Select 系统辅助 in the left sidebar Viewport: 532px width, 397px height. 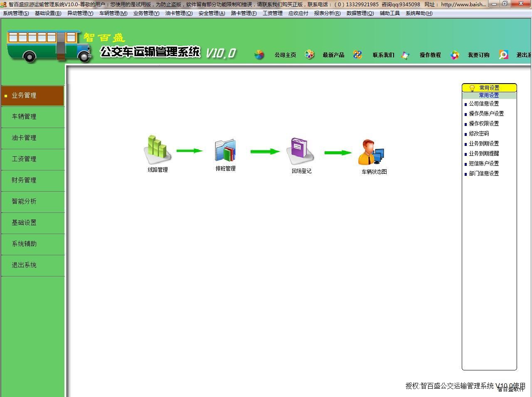coord(32,244)
